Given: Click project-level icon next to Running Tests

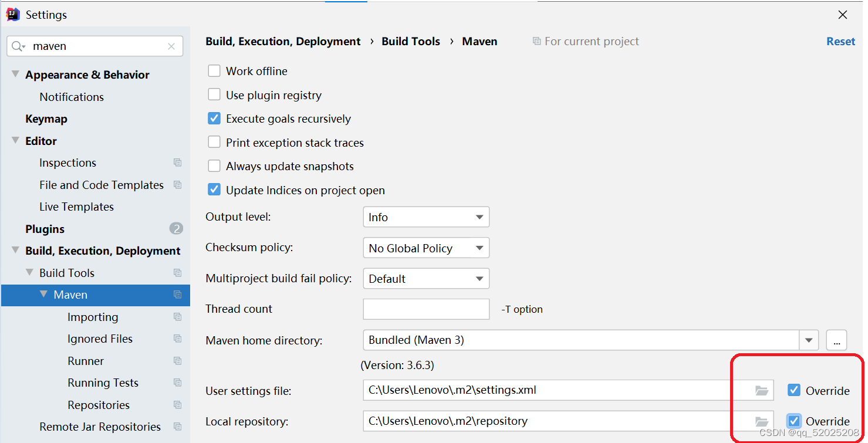Looking at the screenshot, I should (x=177, y=383).
